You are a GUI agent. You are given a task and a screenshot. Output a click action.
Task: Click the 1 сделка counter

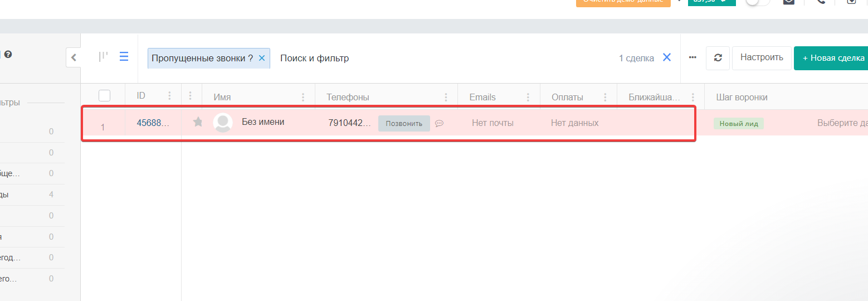pyautogui.click(x=636, y=58)
